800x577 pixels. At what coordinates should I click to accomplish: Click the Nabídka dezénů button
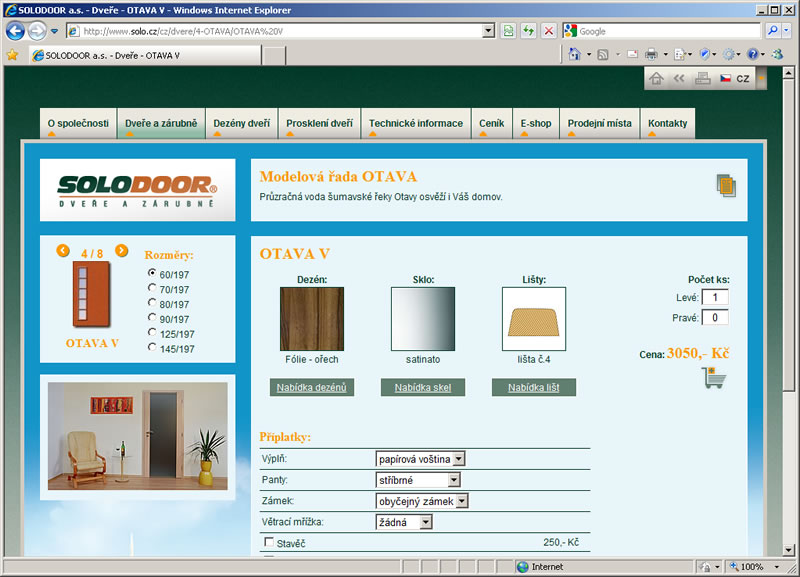point(311,387)
